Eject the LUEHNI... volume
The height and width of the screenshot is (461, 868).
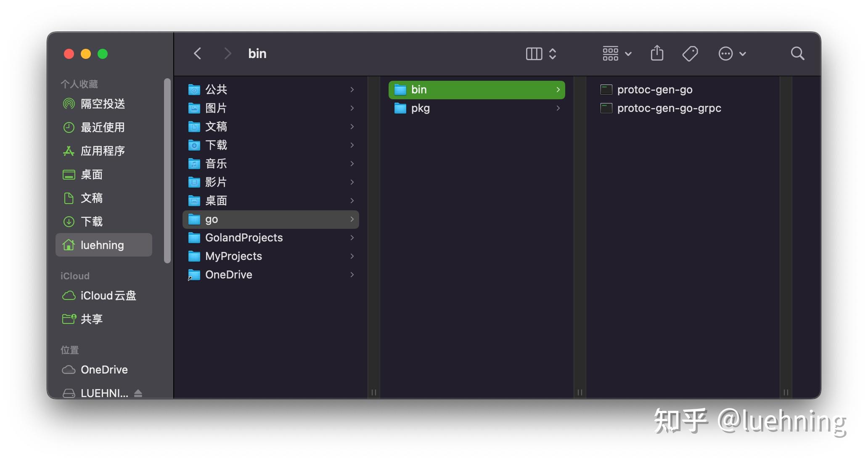(x=138, y=393)
